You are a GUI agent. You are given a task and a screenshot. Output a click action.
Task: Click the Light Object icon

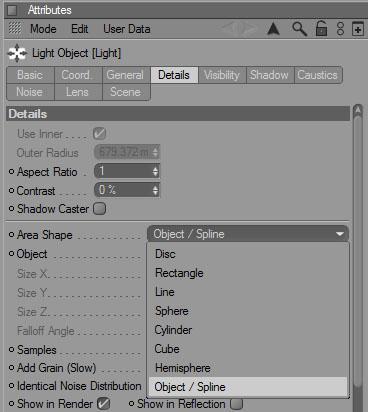(x=17, y=53)
